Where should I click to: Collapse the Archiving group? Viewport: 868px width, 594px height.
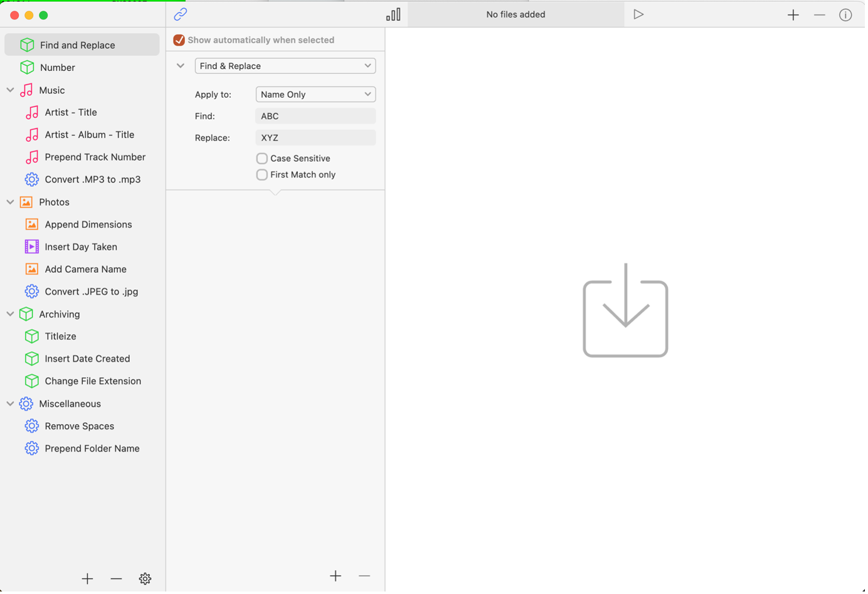click(11, 315)
